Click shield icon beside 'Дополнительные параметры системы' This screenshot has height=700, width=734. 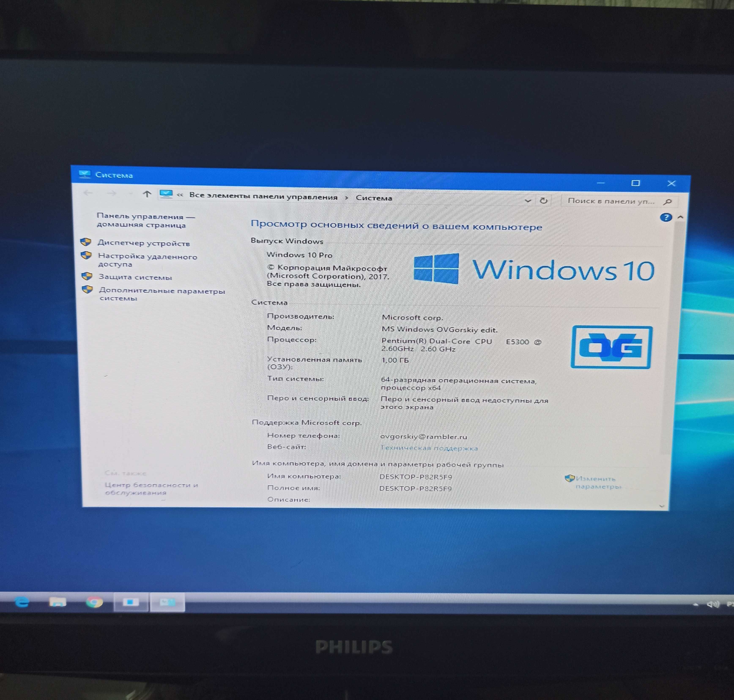tap(87, 290)
